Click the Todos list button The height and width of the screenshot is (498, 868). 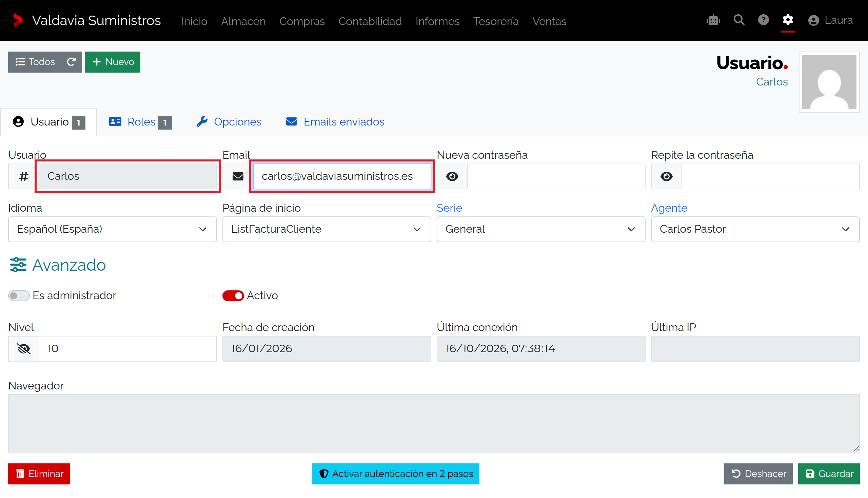pos(35,62)
